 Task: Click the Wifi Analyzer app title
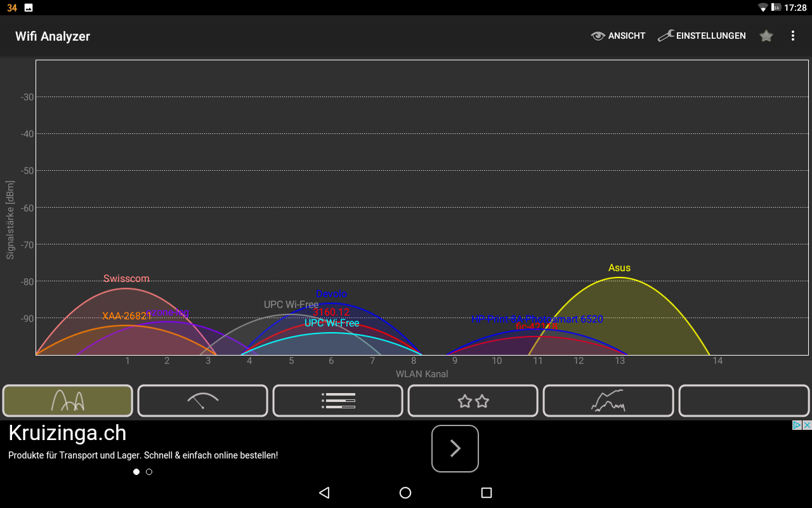(53, 36)
